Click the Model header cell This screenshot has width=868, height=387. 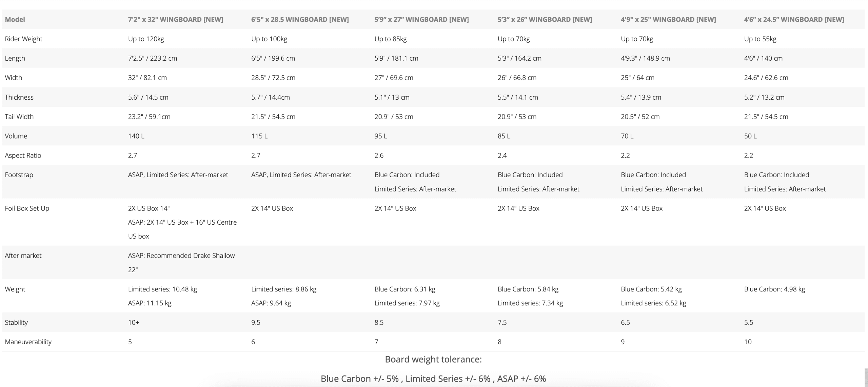click(15, 19)
